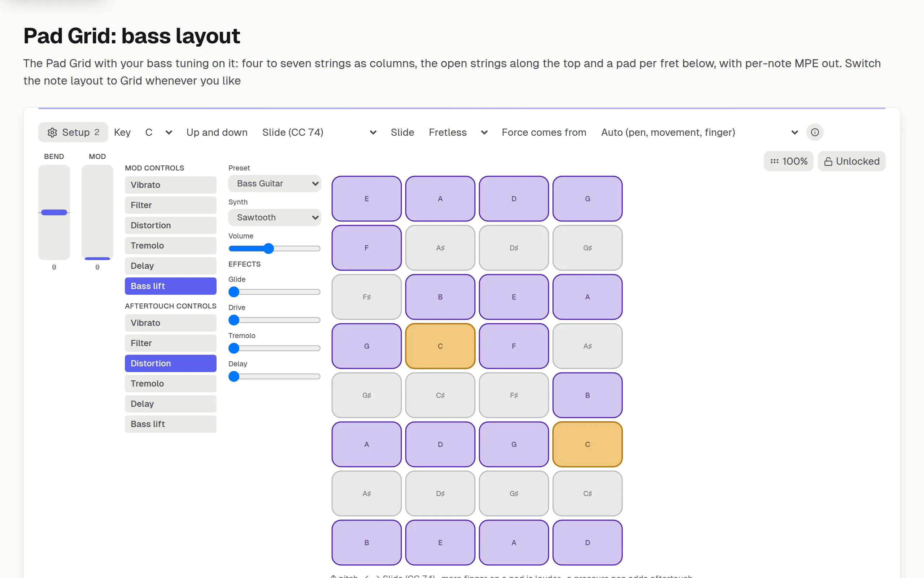The height and width of the screenshot is (578, 924).
Task: Toggle the Unlocked padlock button
Action: click(x=851, y=161)
